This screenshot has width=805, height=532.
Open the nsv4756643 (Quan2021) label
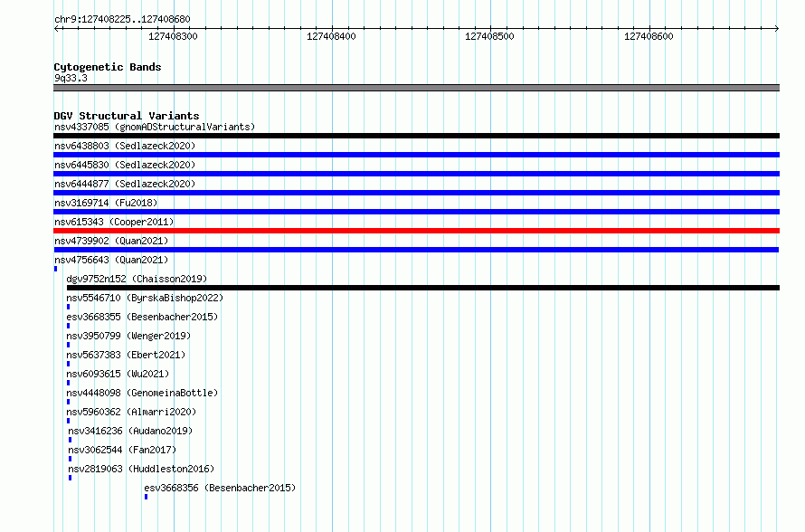tap(111, 260)
